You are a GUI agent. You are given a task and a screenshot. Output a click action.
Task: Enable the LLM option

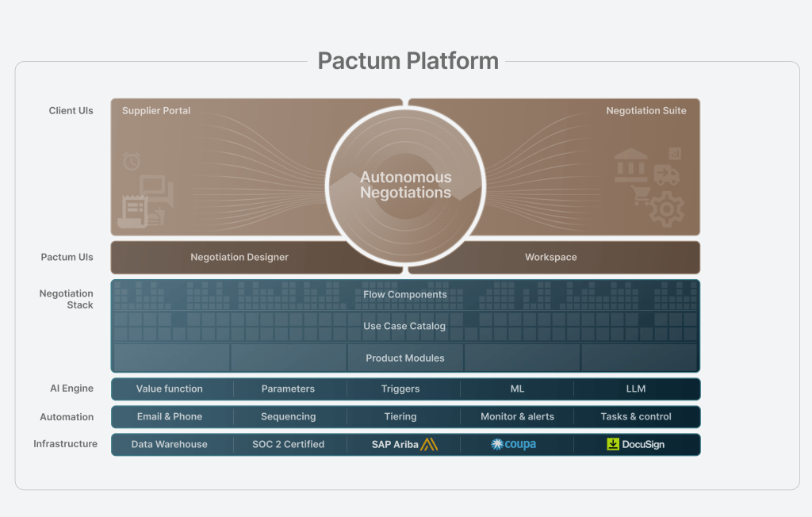[x=638, y=389]
